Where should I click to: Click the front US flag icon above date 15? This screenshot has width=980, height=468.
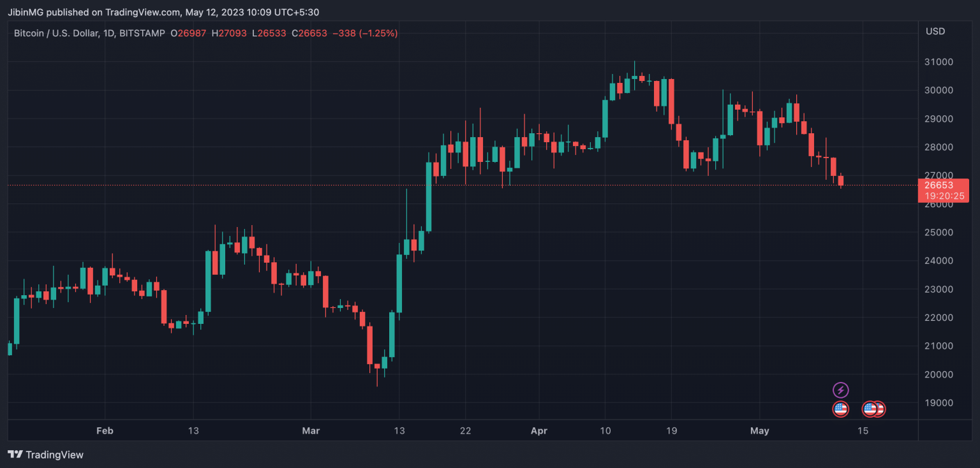pos(870,409)
